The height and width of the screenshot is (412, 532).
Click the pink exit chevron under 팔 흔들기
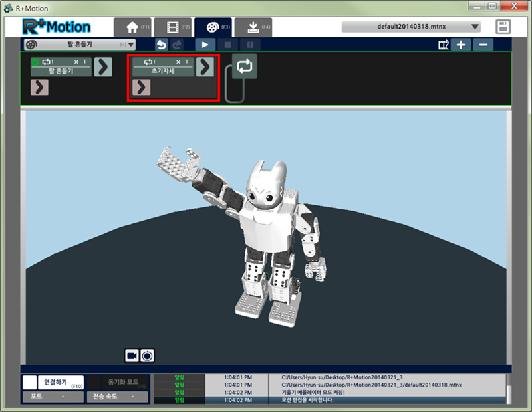(x=39, y=88)
